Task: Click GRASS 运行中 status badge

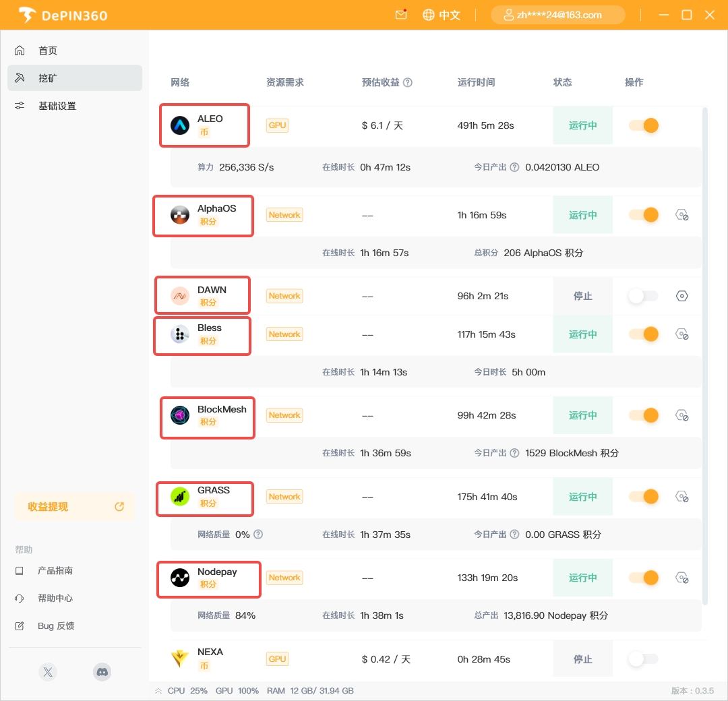Action: pos(582,497)
